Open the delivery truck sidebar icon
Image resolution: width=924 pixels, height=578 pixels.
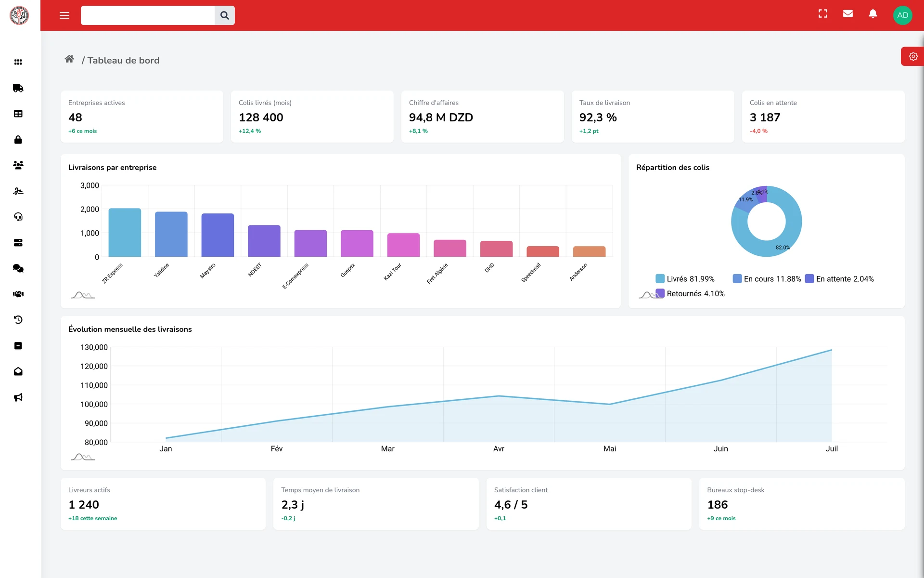click(x=18, y=88)
